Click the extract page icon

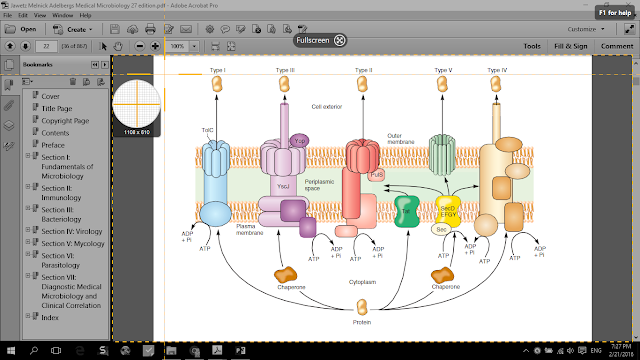[287, 29]
